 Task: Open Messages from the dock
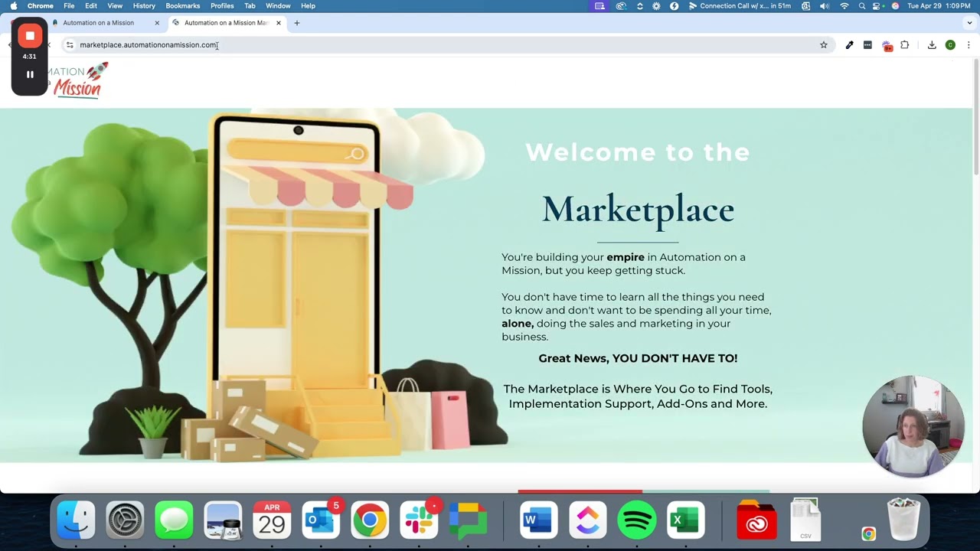(174, 520)
